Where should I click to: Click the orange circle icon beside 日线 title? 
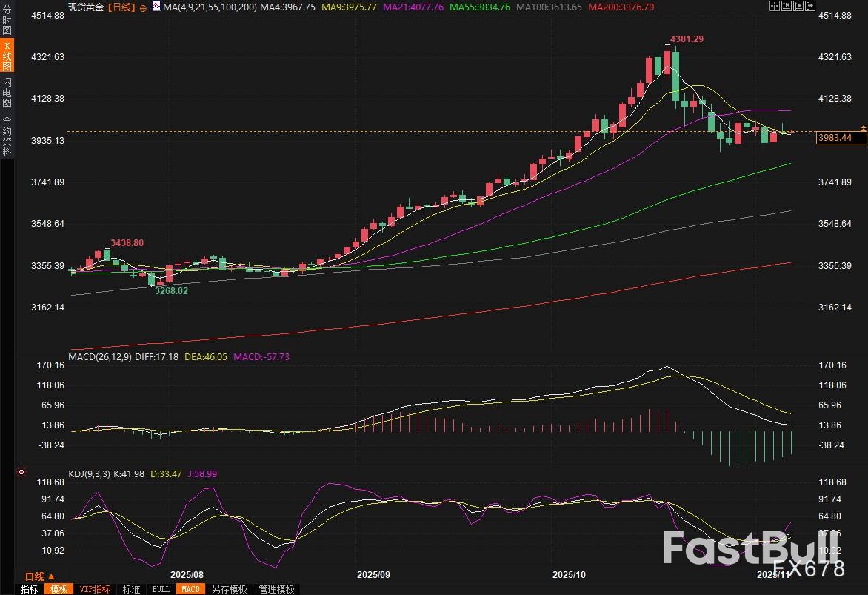143,7
